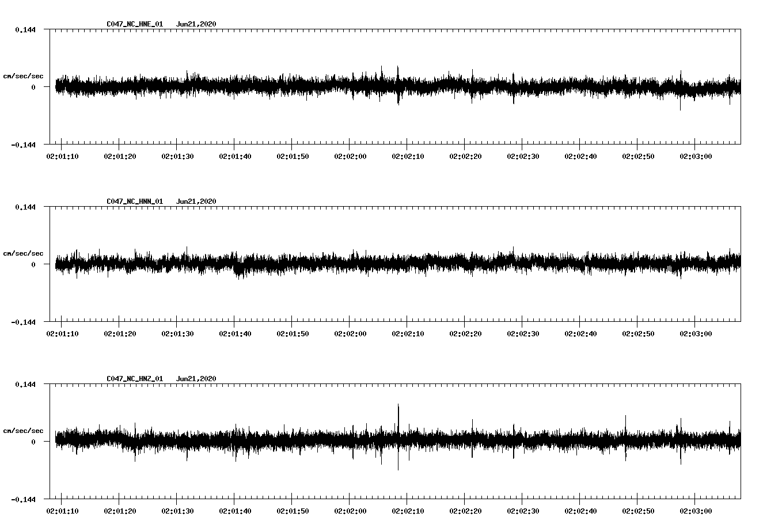Screen dimensions: 782x532
Task: Click the 02:02:20 time label under HNN plot
Action: coord(465,334)
